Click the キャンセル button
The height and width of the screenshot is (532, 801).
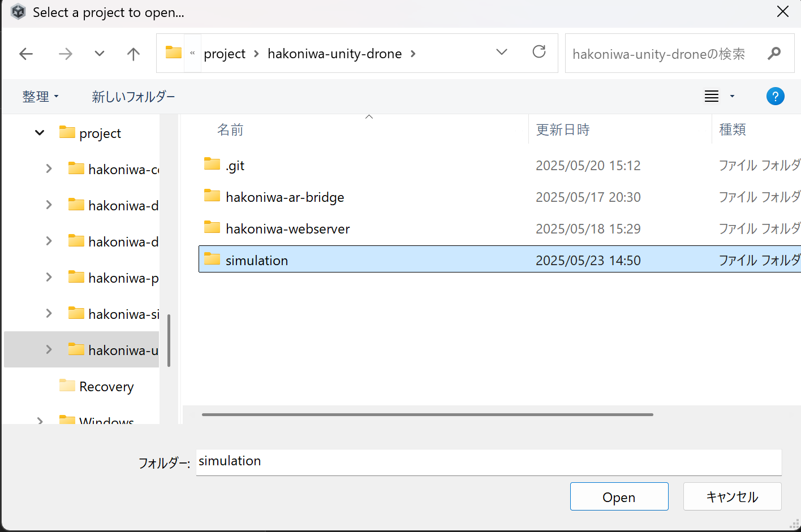coord(732,496)
